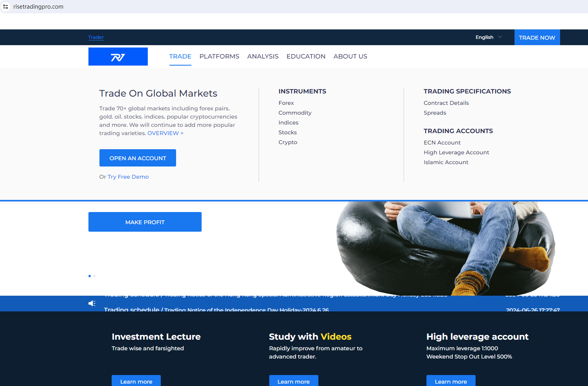Click the bean bag hero image
Viewport: 588px width, 386px height.
click(x=446, y=248)
